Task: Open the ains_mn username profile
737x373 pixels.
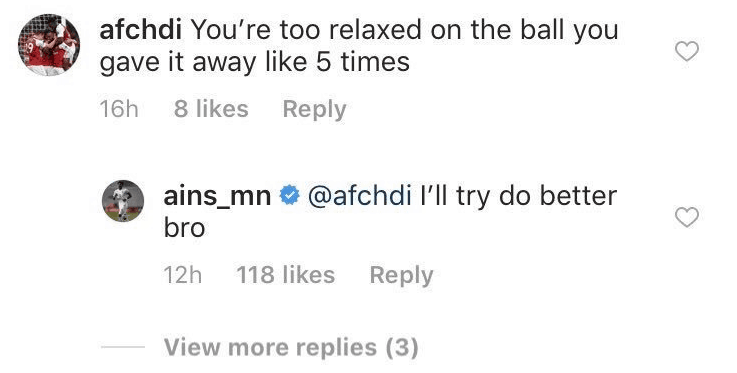Action: 217,197
